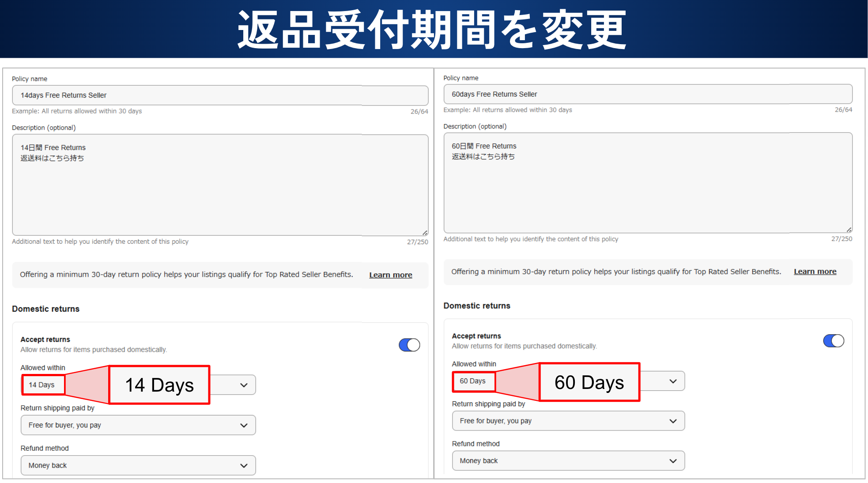Click the large 60 Days callout box
The width and height of the screenshot is (868, 483).
pos(589,382)
